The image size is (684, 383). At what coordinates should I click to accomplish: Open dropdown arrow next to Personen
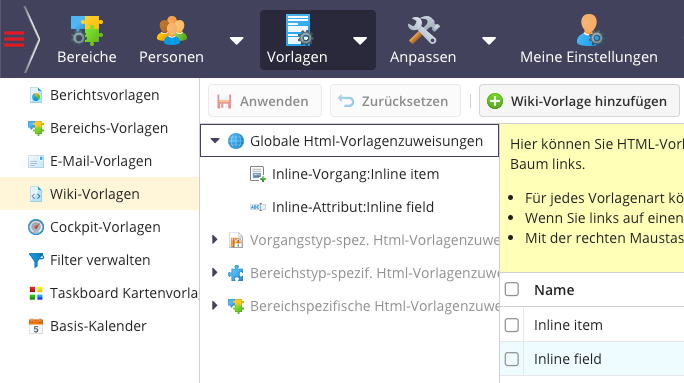236,41
